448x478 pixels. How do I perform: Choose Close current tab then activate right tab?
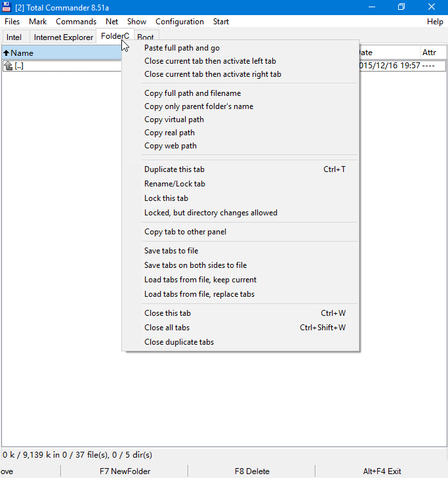241,74
